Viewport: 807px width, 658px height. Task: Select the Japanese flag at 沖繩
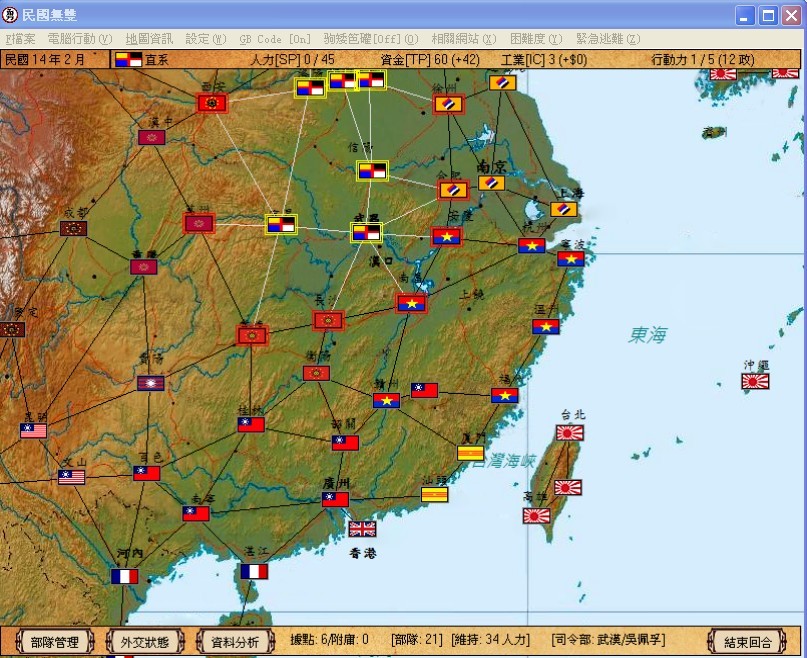point(755,382)
